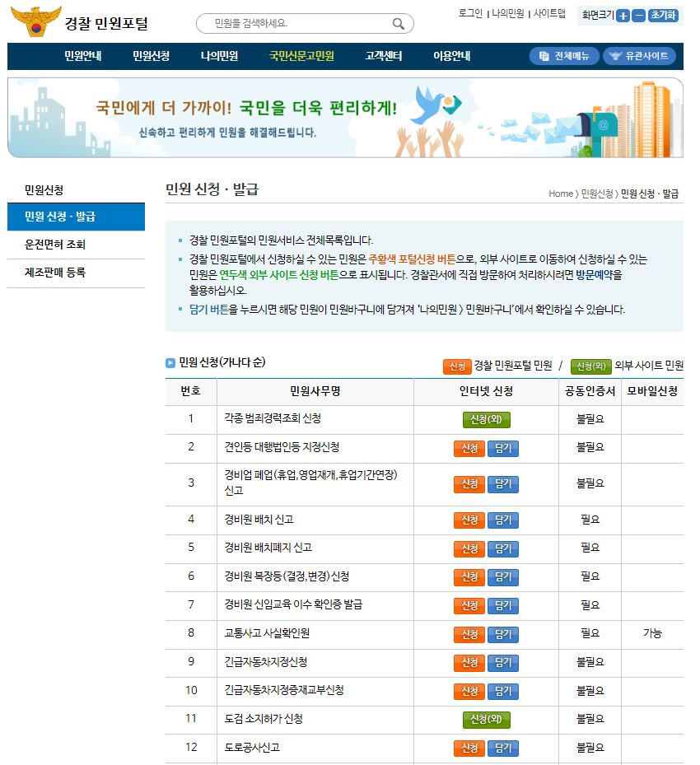Viewport: 700px width, 765px height.
Task: Click the search magnifier icon
Action: 399,24
